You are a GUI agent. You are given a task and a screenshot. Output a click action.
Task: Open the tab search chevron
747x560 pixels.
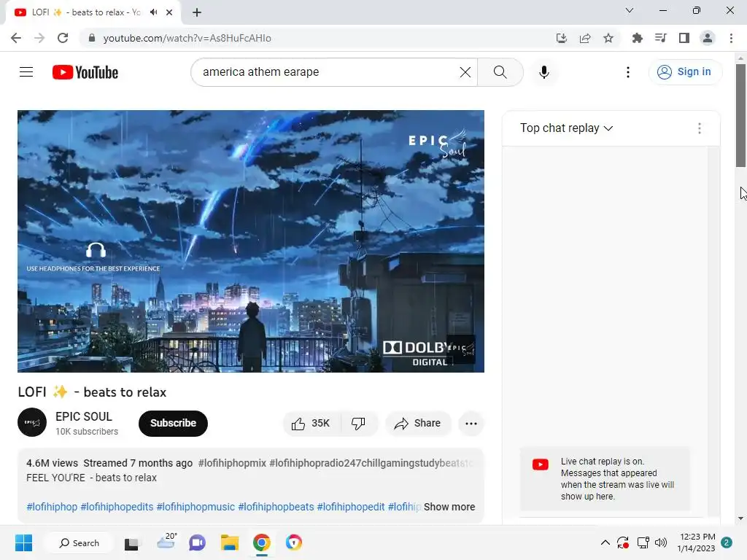[x=630, y=10]
